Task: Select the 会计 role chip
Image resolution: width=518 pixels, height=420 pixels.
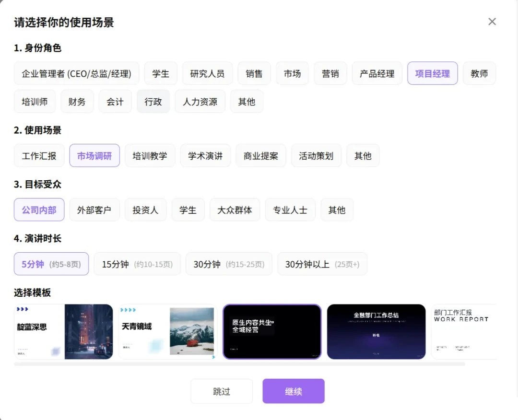Action: 115,101
